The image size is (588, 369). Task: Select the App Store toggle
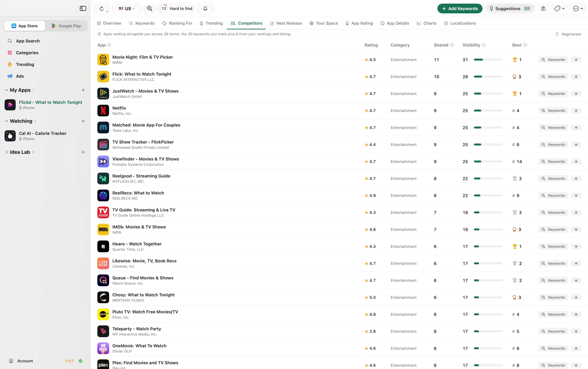pos(25,26)
